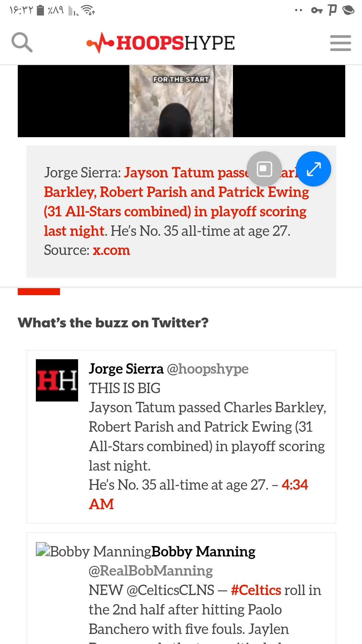Tap the #Celtics hashtag
Viewport: 362px width, 644px height.
point(256,590)
